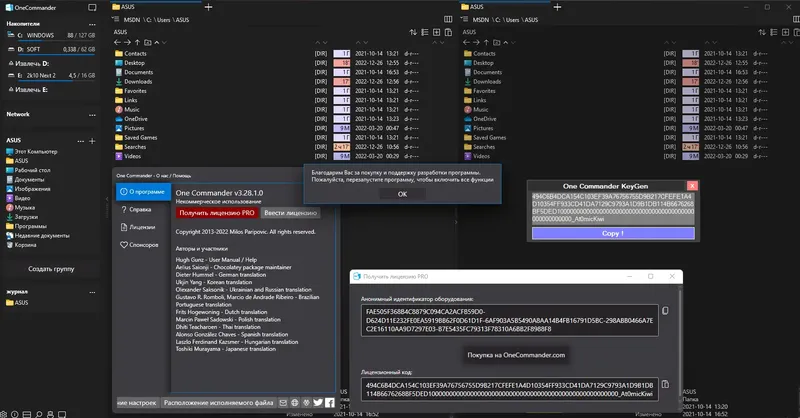Toggle dual-pane columns icon in left pane

(448, 19)
